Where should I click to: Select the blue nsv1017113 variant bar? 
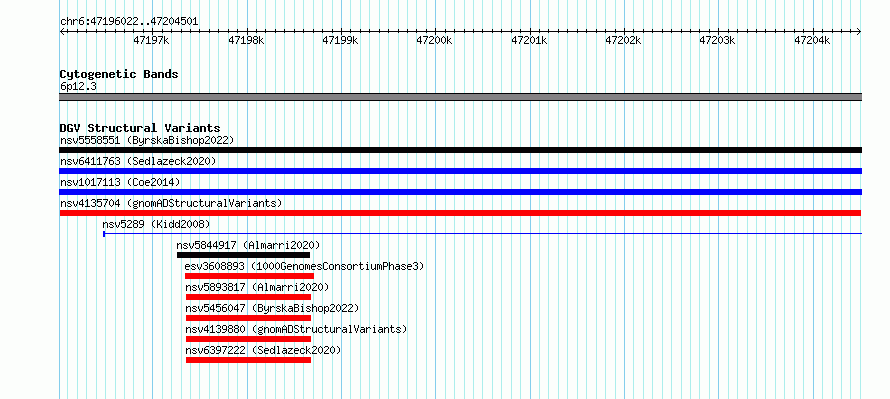[460, 192]
